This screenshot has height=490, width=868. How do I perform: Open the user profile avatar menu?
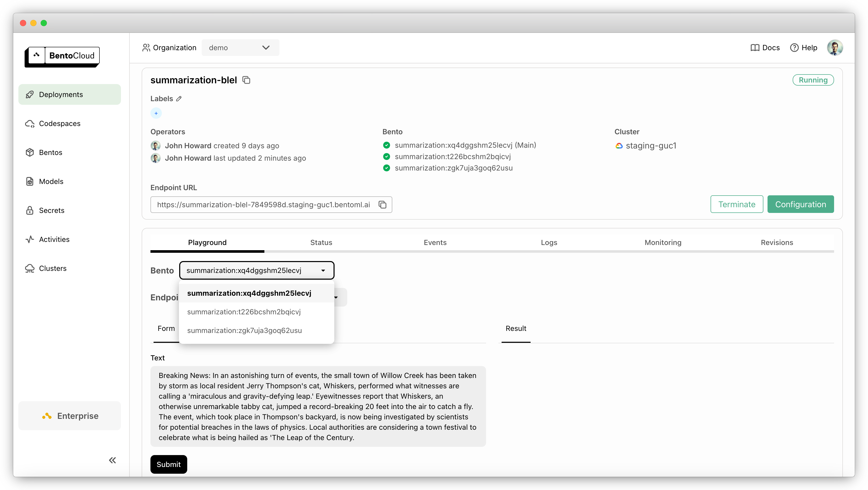835,47
